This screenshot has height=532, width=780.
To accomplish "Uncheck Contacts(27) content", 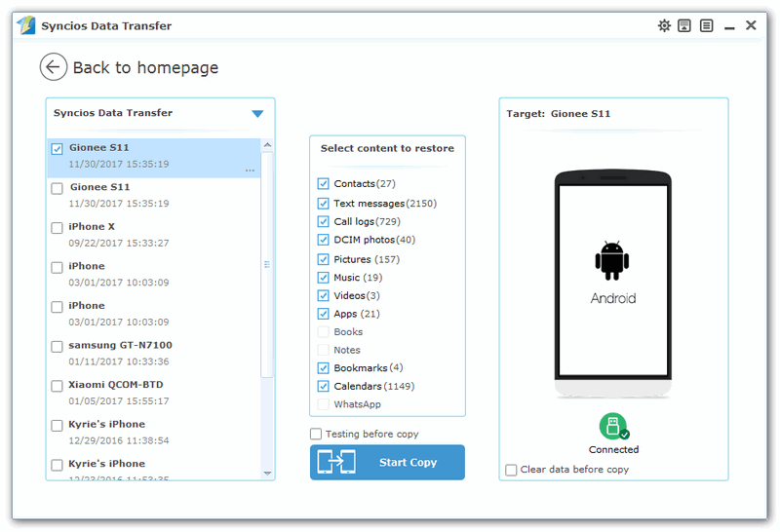I will (x=324, y=184).
